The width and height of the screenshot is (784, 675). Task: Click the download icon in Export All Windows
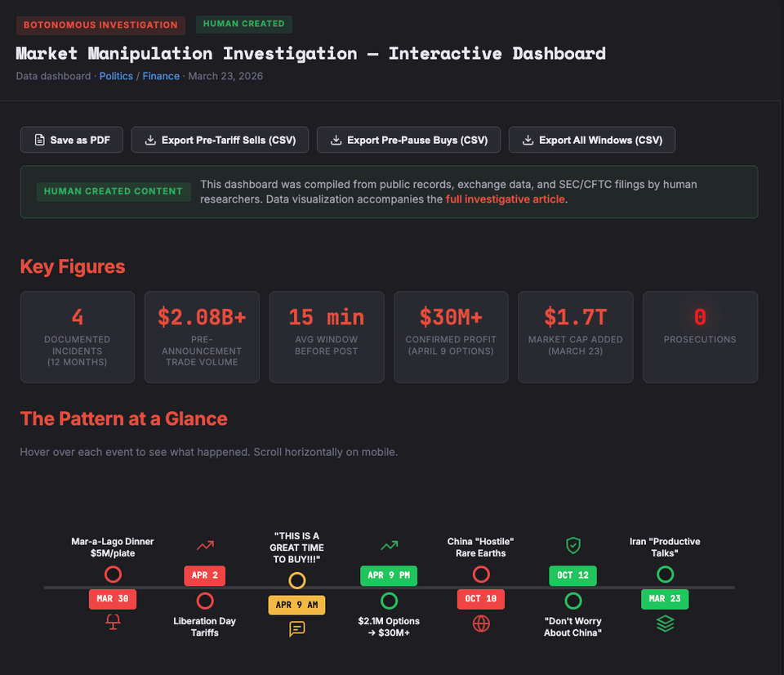click(x=528, y=140)
